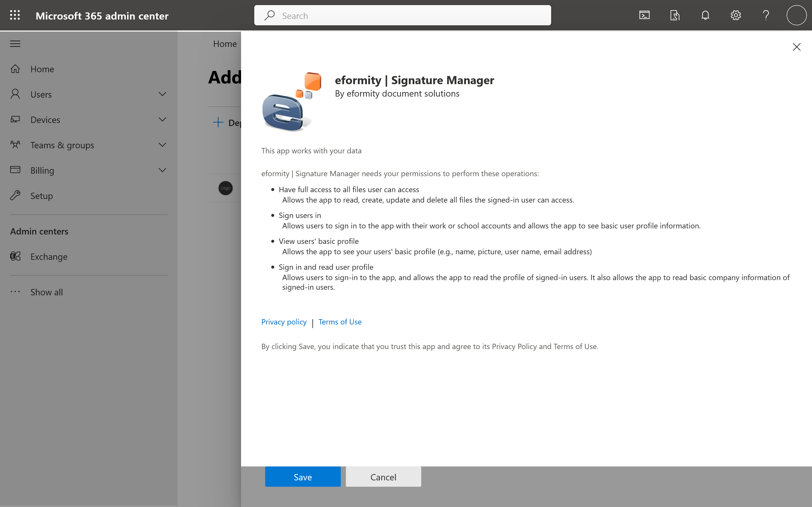The image size is (812, 507).
Task: Open the app launcher waffle icon
Action: (15, 15)
